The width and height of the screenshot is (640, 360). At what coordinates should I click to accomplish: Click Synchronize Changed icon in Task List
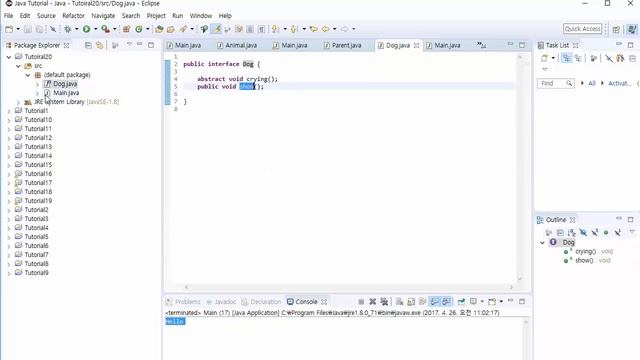click(x=620, y=58)
